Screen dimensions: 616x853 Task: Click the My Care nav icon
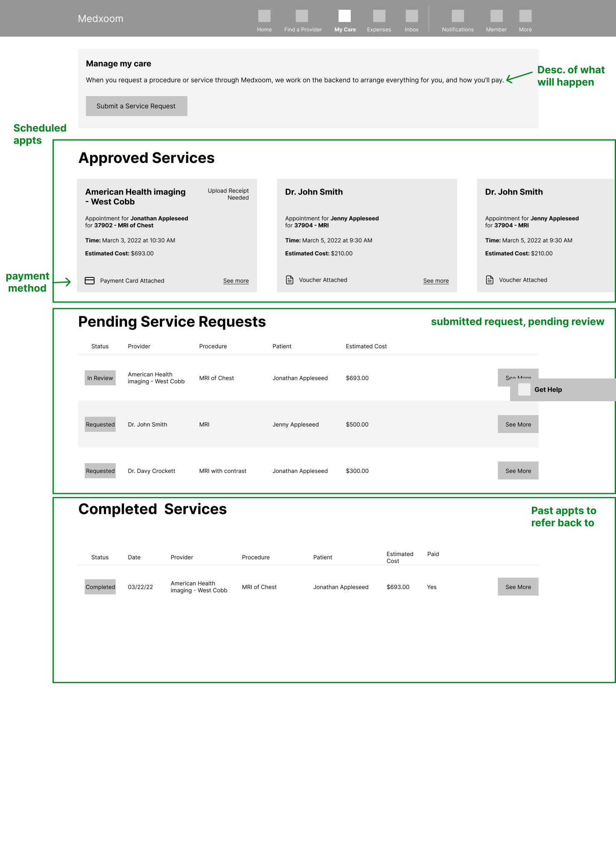pyautogui.click(x=344, y=16)
